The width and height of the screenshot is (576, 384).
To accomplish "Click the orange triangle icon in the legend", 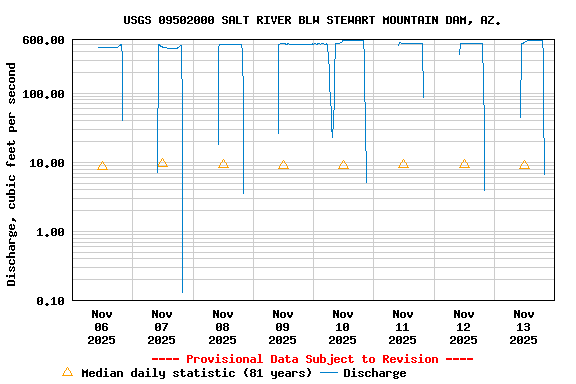I will tap(68, 372).
